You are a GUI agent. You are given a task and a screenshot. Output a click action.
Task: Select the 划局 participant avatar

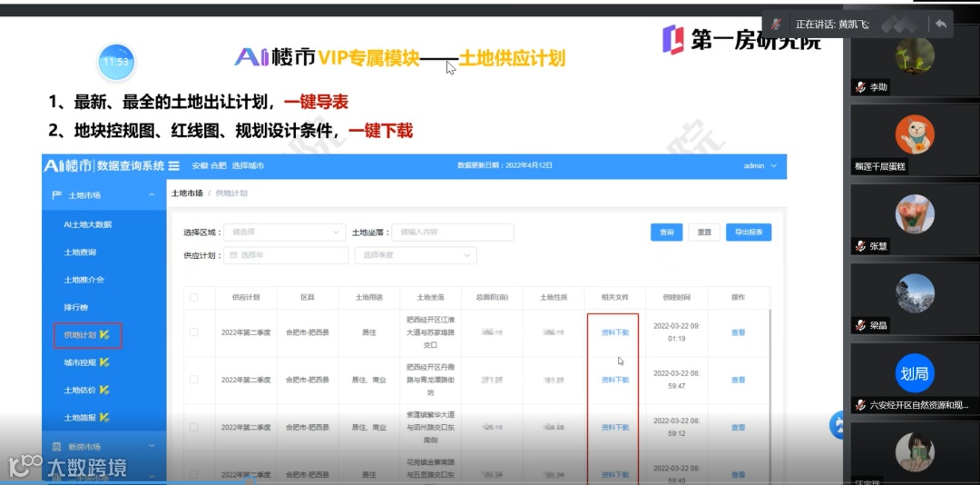[915, 373]
